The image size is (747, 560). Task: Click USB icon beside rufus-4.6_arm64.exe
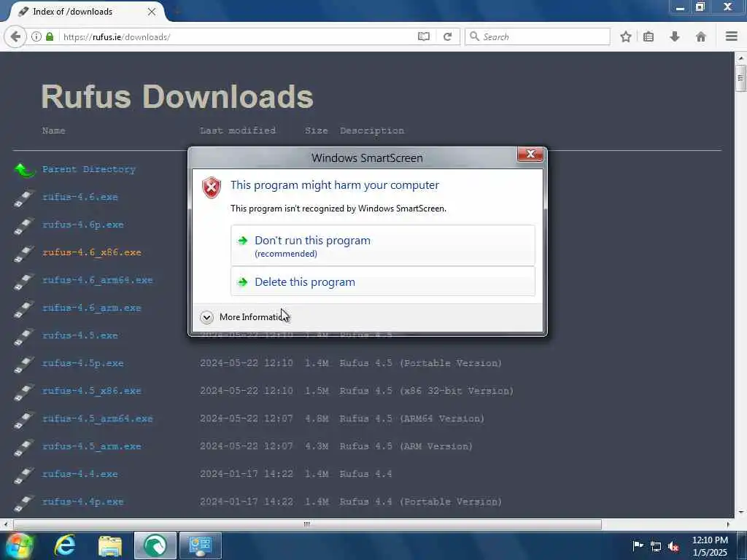24,281
